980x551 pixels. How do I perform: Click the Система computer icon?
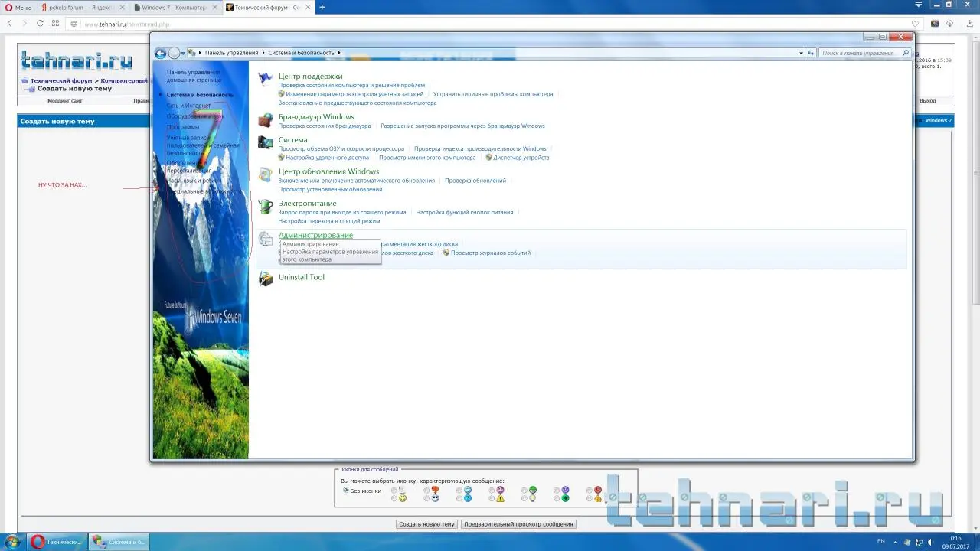[265, 142]
